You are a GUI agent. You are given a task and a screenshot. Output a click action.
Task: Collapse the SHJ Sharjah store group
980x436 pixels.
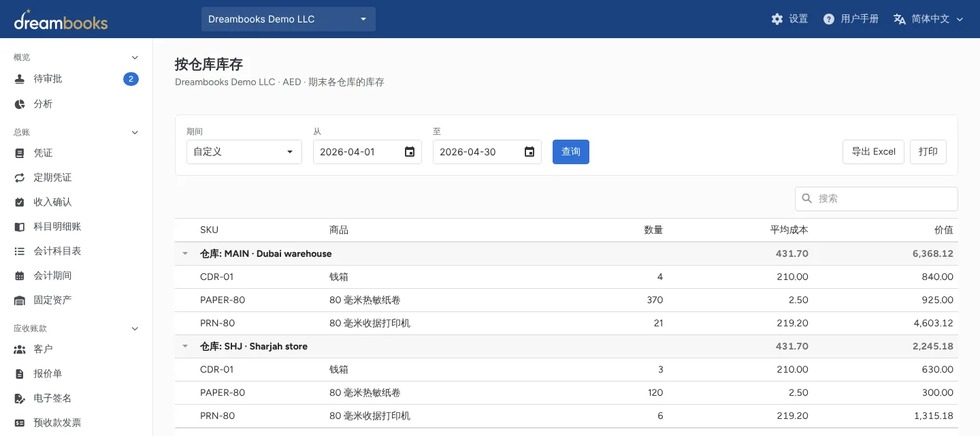pyautogui.click(x=185, y=347)
